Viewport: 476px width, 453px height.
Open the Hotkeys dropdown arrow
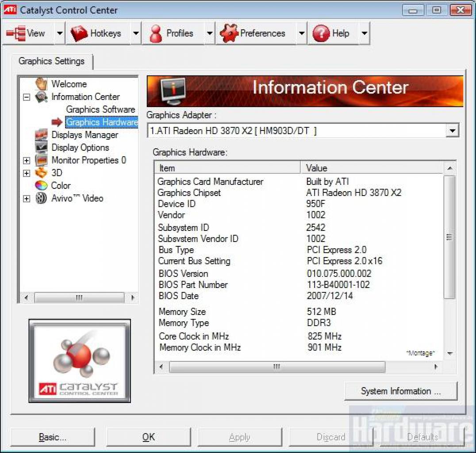136,33
